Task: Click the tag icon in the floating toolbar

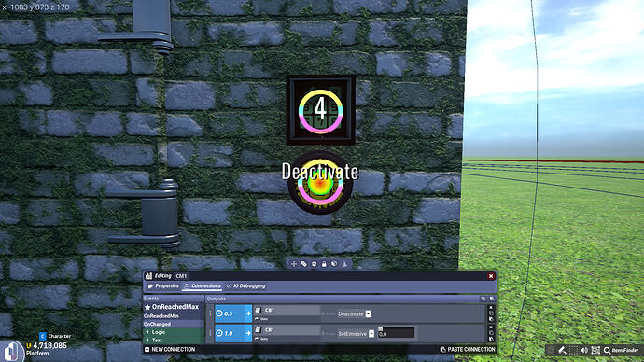Action: pyautogui.click(x=304, y=264)
